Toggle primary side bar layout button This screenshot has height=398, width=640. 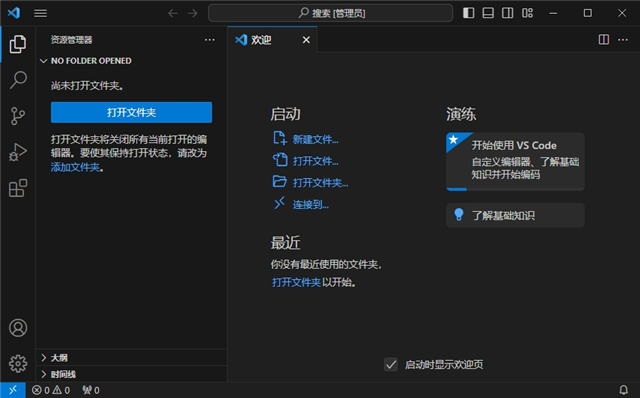469,13
